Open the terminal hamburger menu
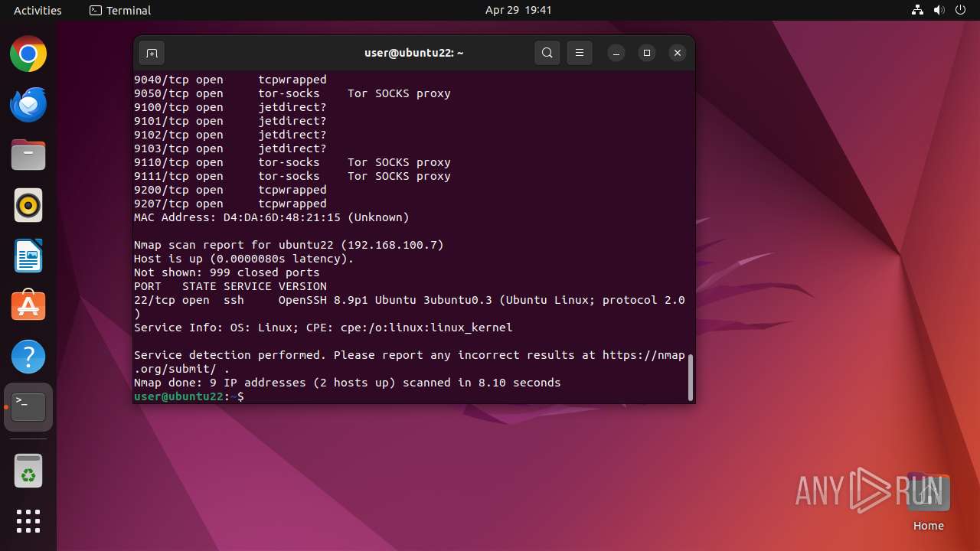 pos(580,53)
